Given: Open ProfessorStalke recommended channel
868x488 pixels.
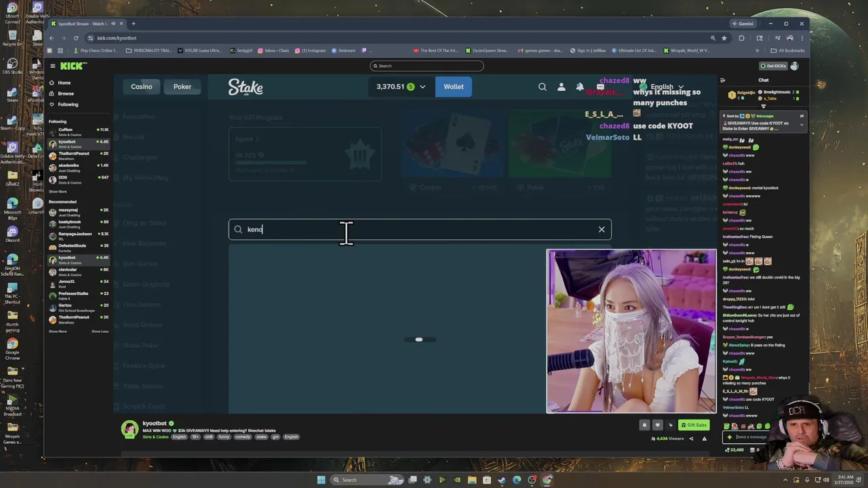Looking at the screenshot, I should (79, 295).
